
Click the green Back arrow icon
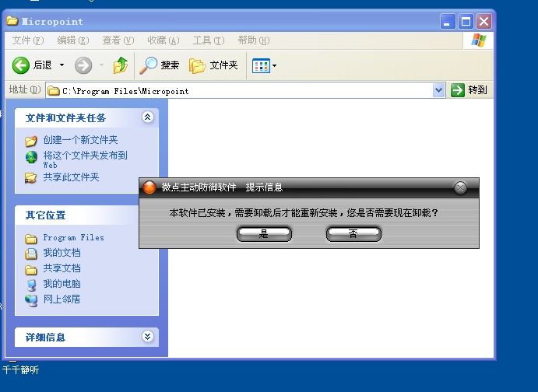pos(20,65)
